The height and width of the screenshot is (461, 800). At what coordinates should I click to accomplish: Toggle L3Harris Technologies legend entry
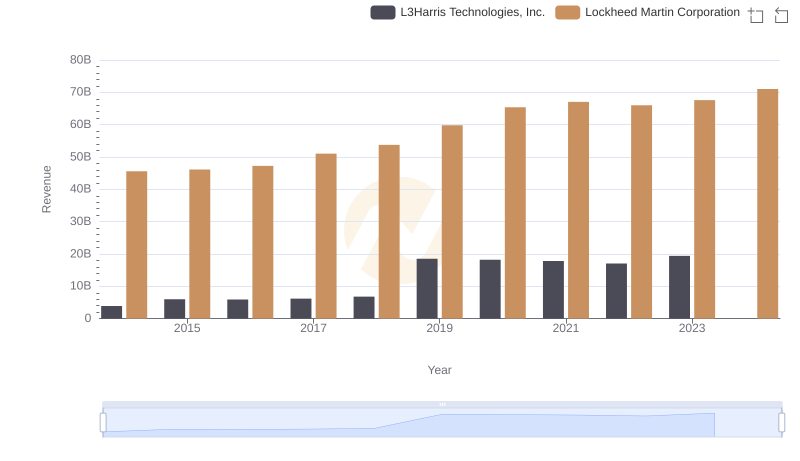(x=458, y=12)
